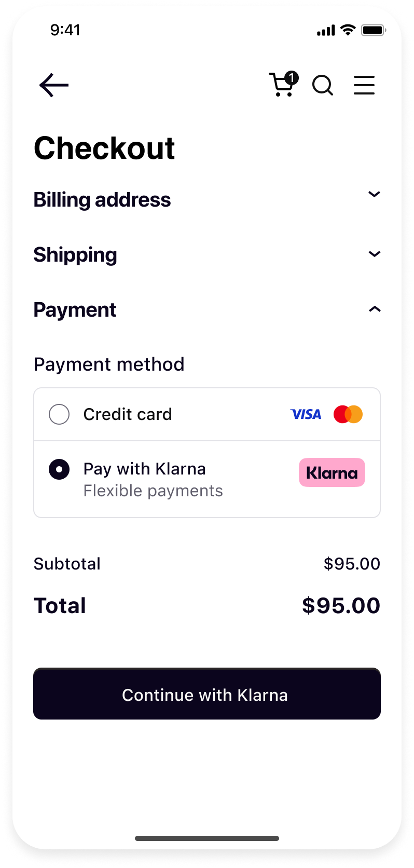Viewport: 414px width, 868px height.
Task: Tap the Shipping section heading
Action: pyautogui.click(x=75, y=255)
